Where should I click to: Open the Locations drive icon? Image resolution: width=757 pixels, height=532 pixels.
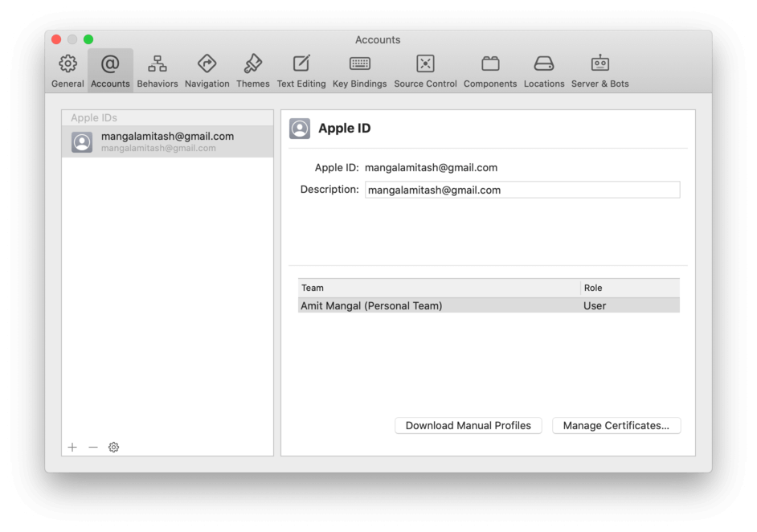tap(544, 63)
